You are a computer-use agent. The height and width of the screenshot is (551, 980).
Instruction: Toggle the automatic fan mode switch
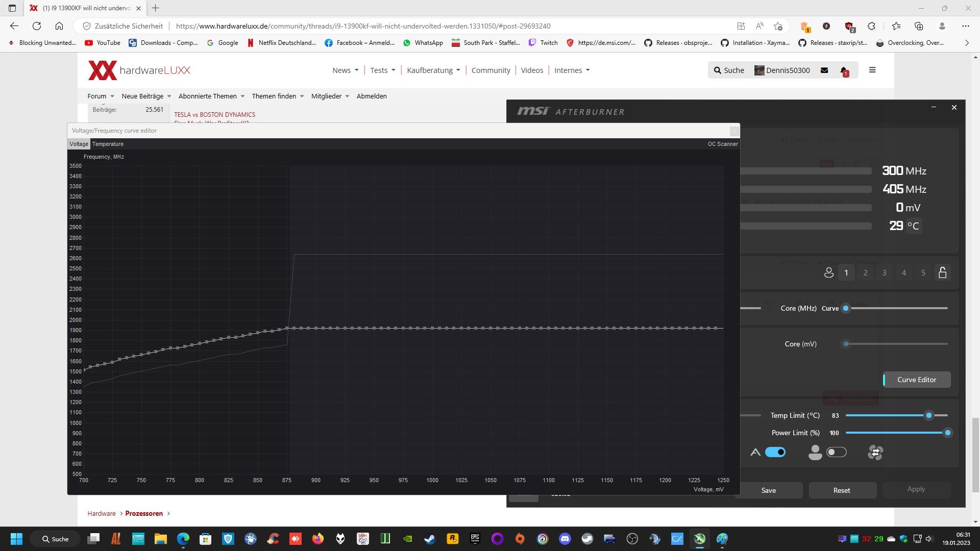775,452
